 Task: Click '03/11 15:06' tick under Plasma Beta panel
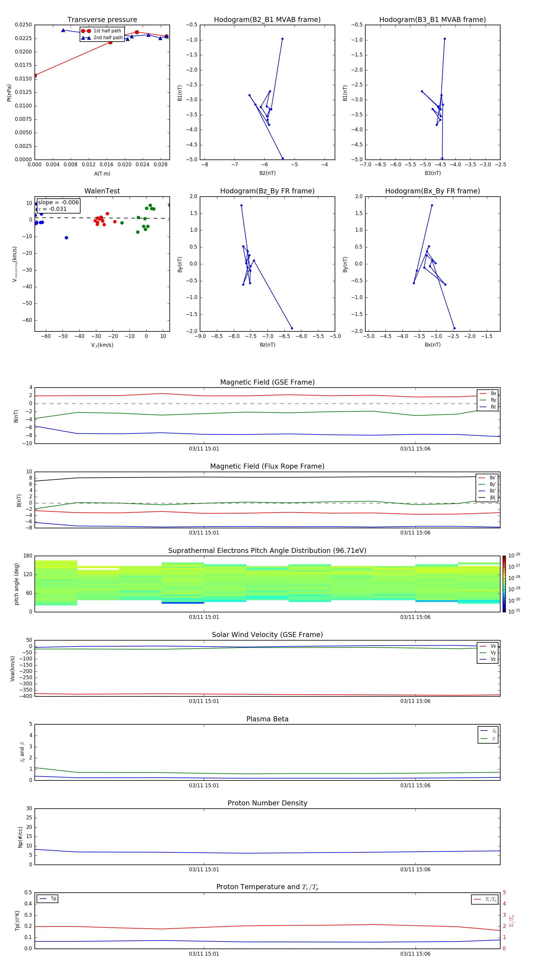pos(416,785)
